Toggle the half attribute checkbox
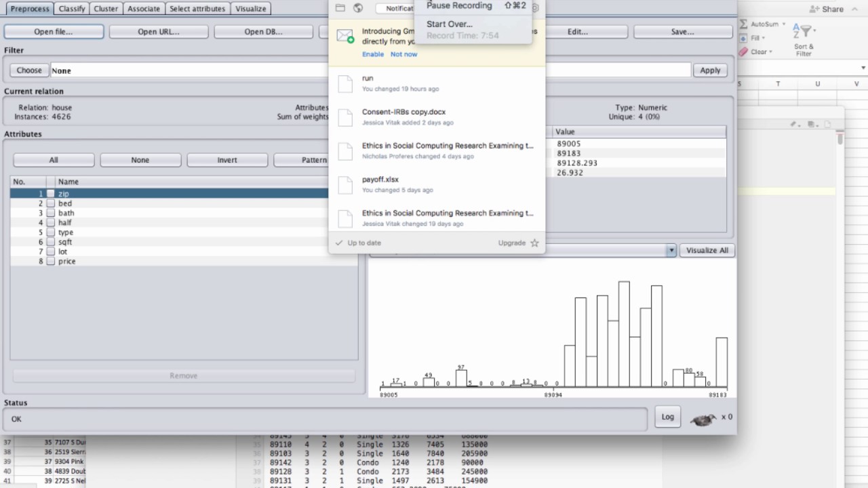Viewport: 868px width, 488px height. 51,222
